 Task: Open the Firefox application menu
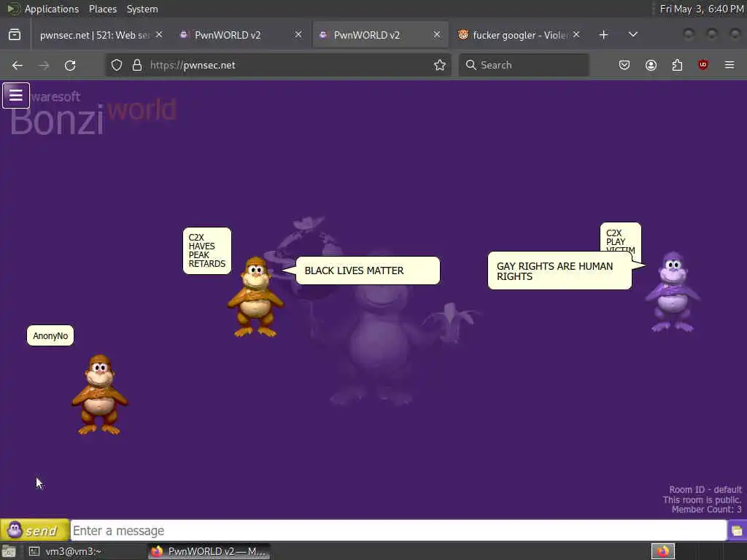point(729,65)
